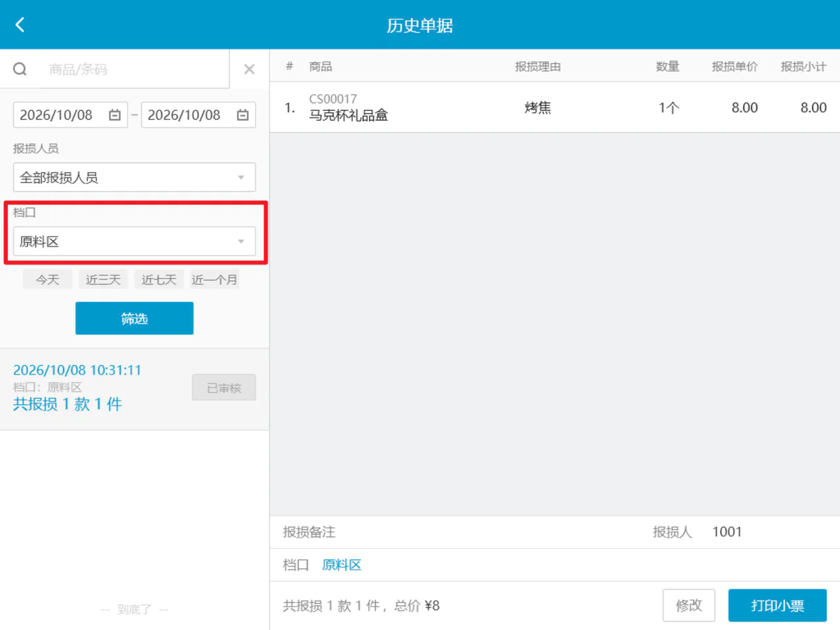Open the 2026/10/08 10:31:11 record

pos(135,389)
